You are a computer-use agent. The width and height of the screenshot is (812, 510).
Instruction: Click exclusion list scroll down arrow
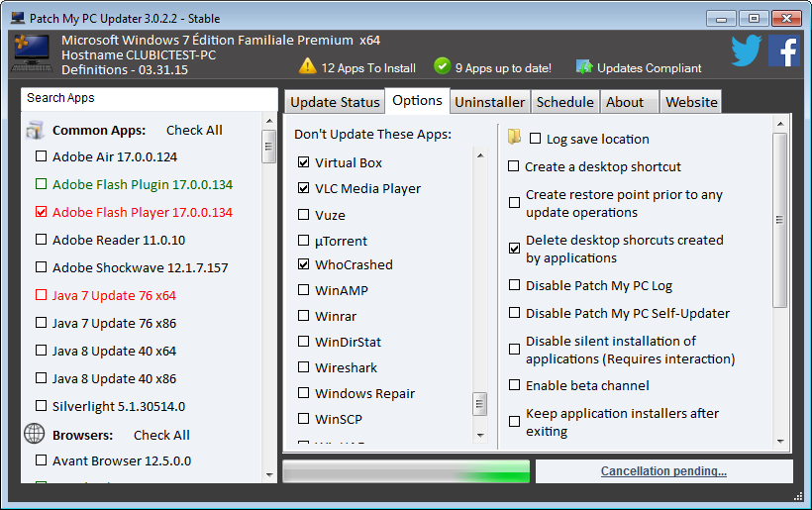click(x=480, y=435)
